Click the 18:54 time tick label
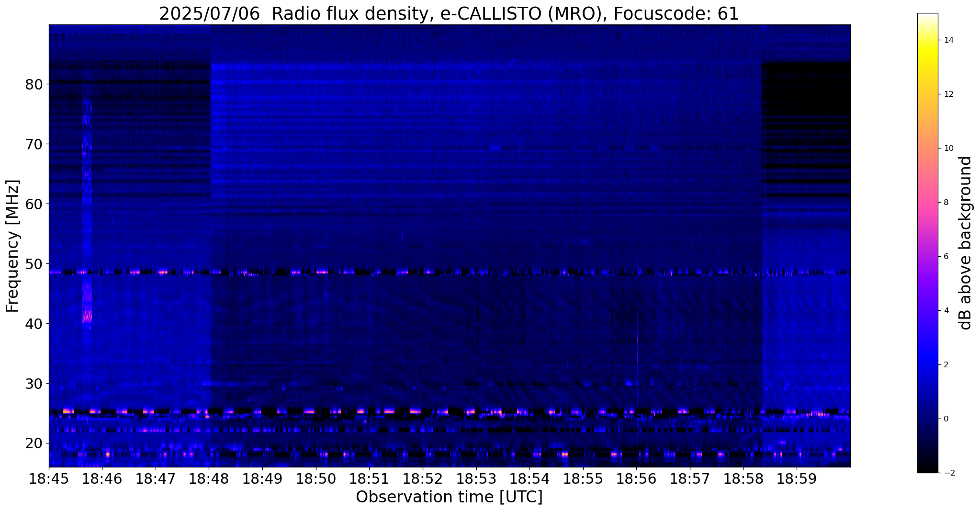 (529, 478)
